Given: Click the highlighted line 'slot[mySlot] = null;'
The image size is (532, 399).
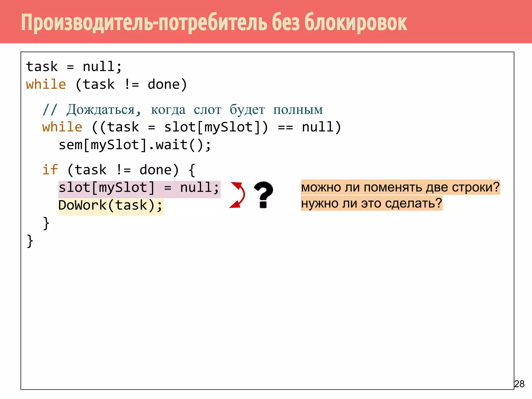Looking at the screenshot, I should [139, 189].
